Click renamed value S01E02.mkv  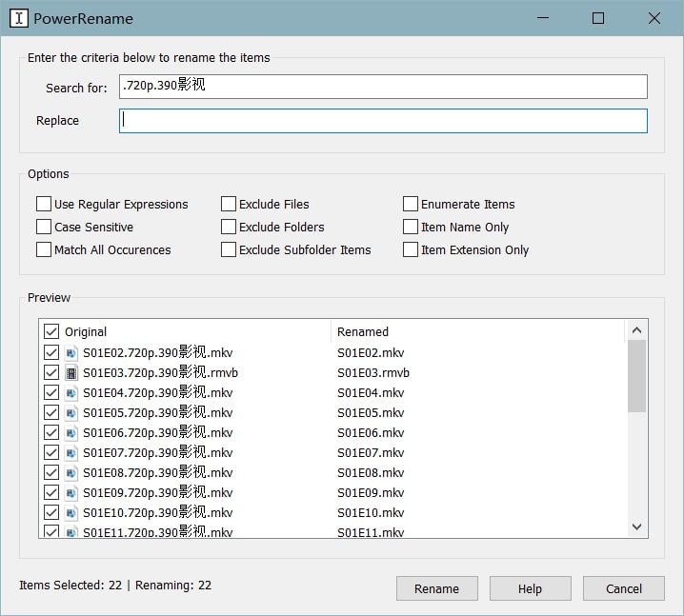tap(371, 352)
